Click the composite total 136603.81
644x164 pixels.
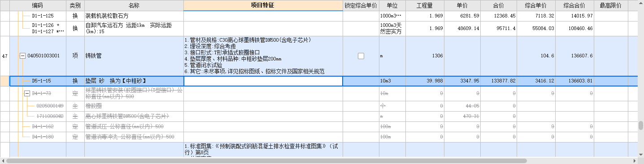pos(579,81)
